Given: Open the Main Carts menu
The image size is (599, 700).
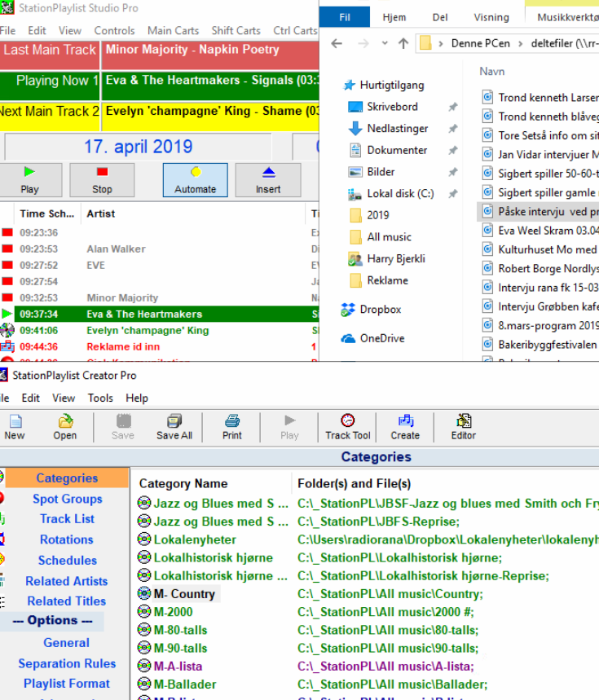Looking at the screenshot, I should [x=174, y=30].
